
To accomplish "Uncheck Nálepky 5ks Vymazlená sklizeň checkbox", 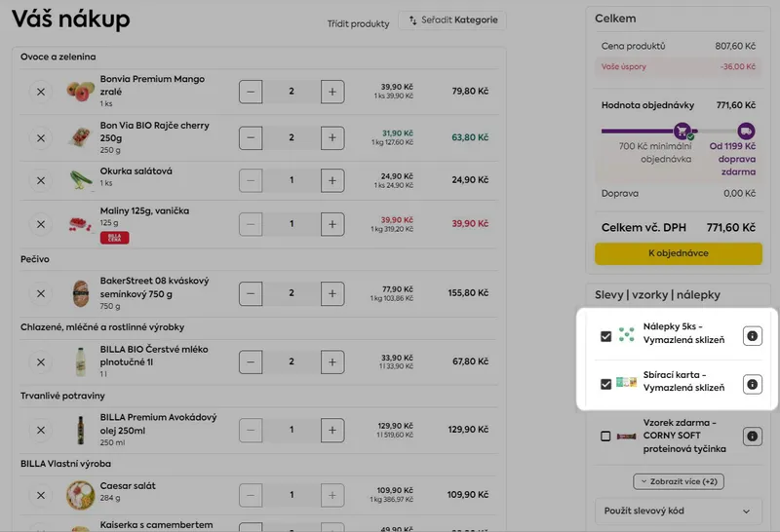I will point(606,335).
